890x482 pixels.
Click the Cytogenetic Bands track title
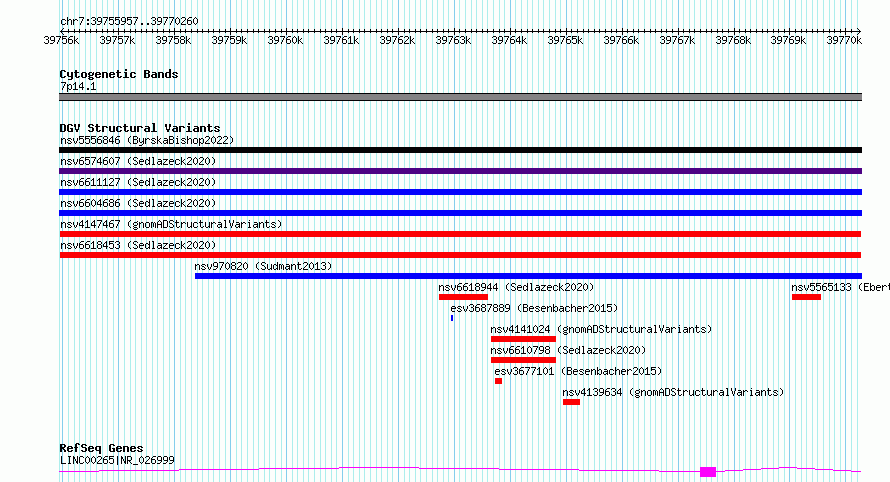click(x=119, y=74)
